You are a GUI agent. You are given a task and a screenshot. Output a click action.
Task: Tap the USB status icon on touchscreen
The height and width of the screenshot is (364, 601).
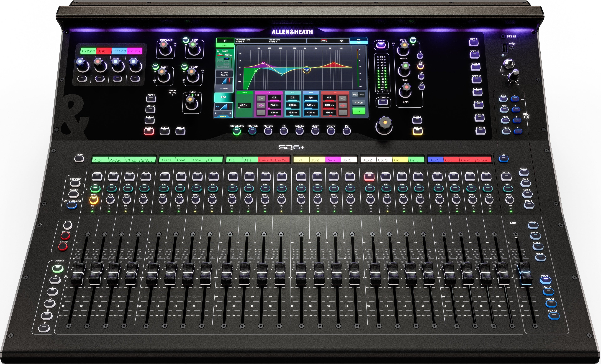tap(342, 41)
